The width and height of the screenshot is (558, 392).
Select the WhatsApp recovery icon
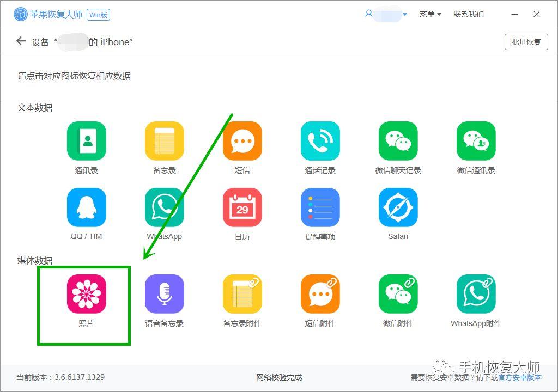coord(164,206)
